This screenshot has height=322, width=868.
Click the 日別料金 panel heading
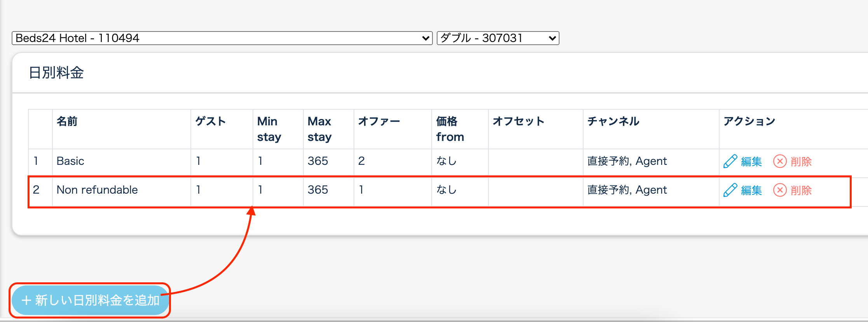56,73
